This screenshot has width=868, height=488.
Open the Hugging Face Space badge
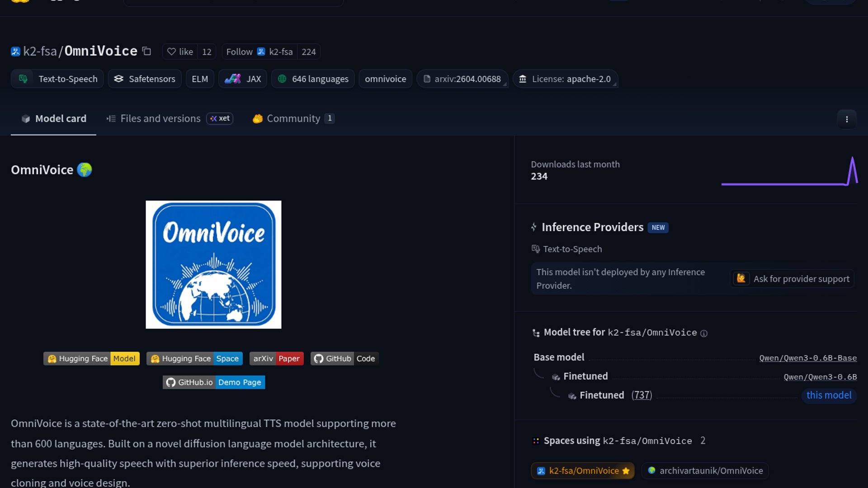[x=194, y=358]
